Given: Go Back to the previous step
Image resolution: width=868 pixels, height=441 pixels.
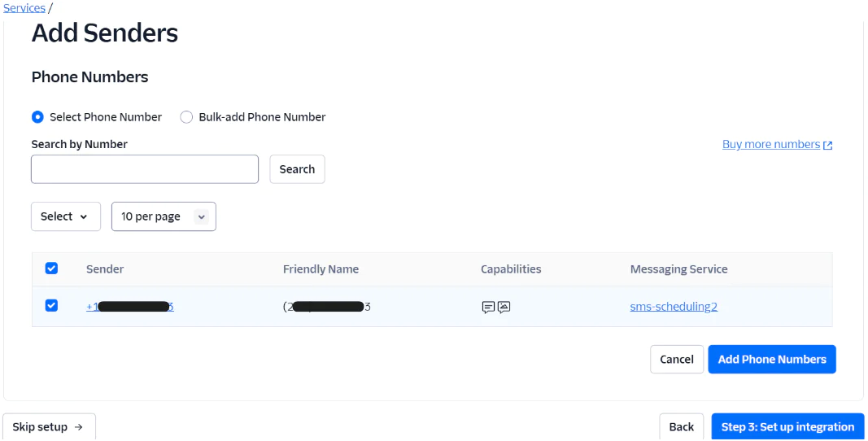Looking at the screenshot, I should pos(681,427).
